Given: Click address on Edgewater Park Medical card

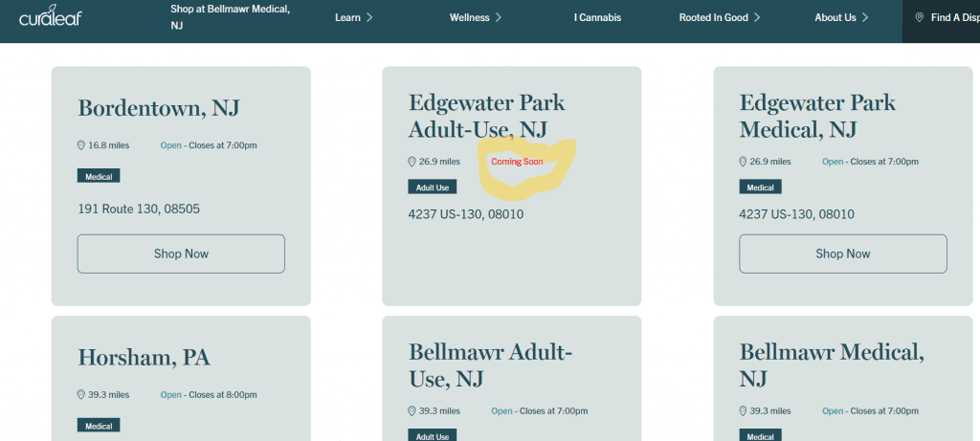Looking at the screenshot, I should [797, 214].
